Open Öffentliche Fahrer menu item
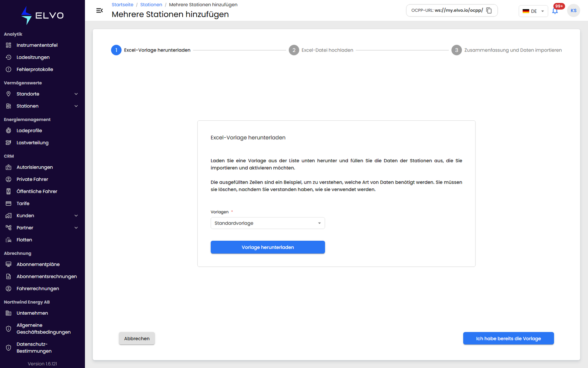 point(42,191)
